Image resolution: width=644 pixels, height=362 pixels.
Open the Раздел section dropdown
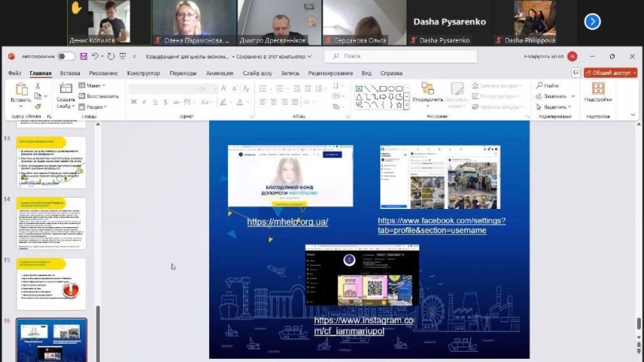[93, 106]
